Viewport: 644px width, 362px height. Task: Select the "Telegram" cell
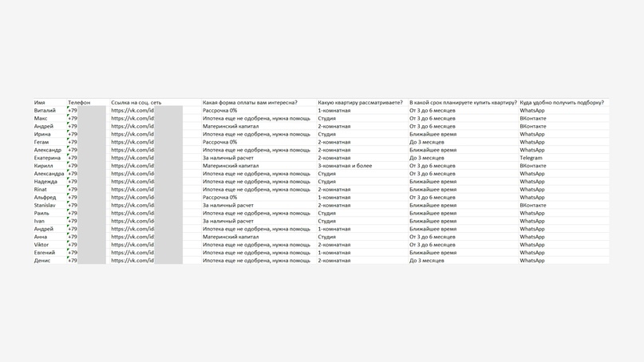[x=531, y=158]
